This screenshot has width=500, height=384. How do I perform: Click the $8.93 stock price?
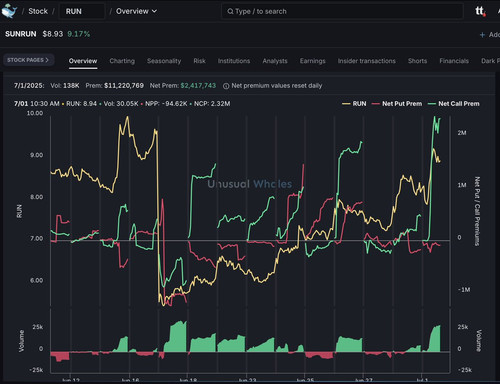[53, 34]
